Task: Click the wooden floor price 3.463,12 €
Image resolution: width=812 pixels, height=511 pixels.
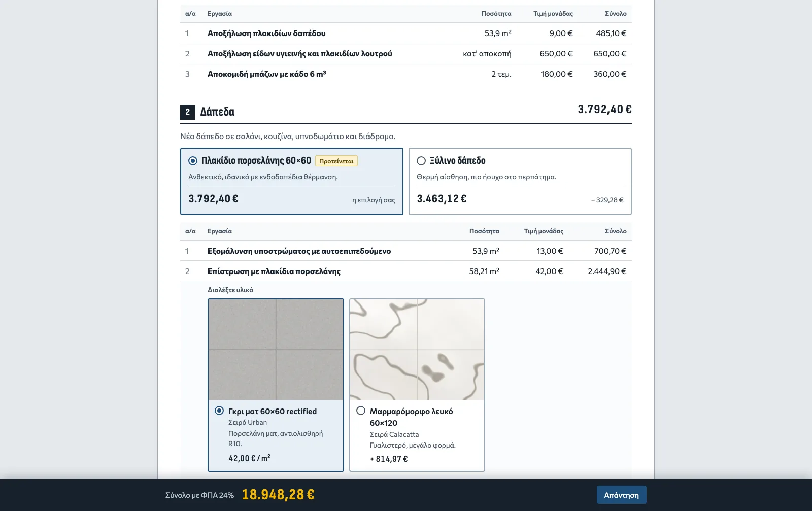Action: [442, 199]
